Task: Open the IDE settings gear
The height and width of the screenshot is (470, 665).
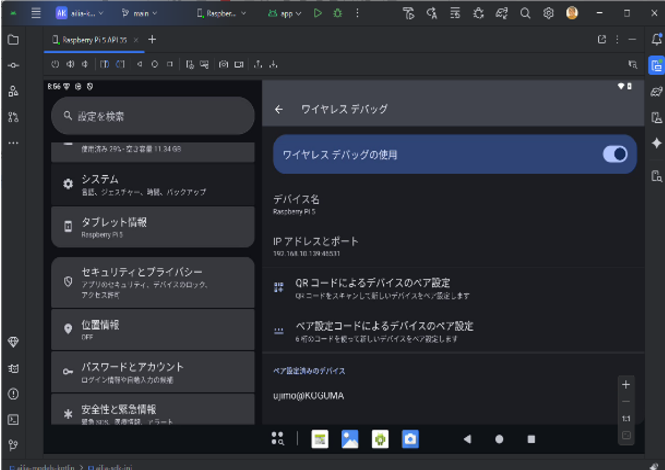Action: [x=548, y=13]
